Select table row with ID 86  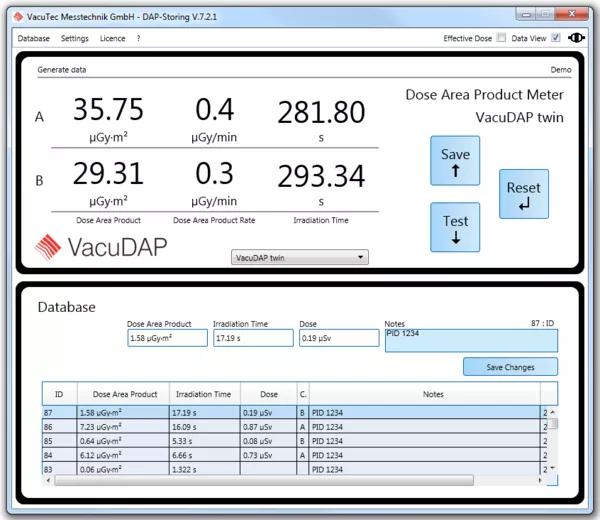pos(295,427)
